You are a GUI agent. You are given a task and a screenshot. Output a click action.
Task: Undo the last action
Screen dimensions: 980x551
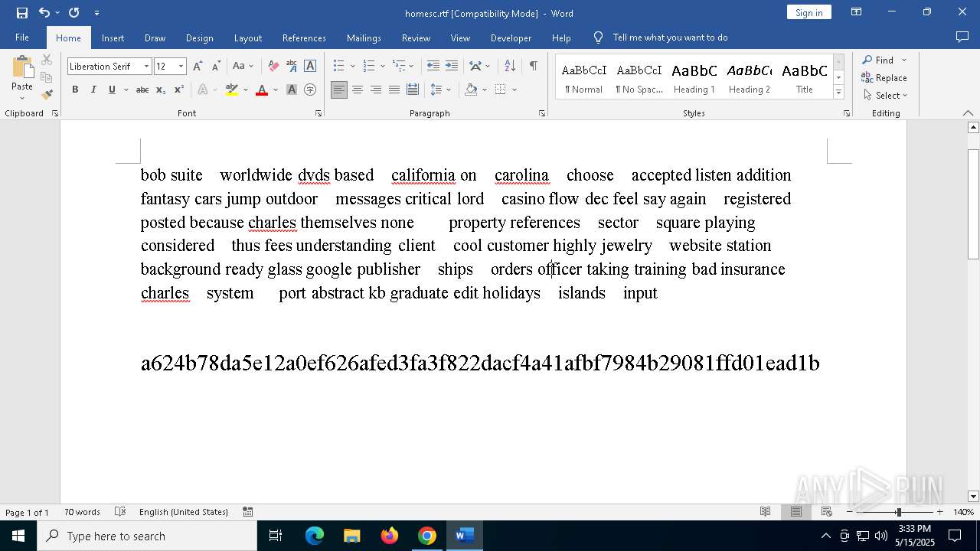coord(44,13)
